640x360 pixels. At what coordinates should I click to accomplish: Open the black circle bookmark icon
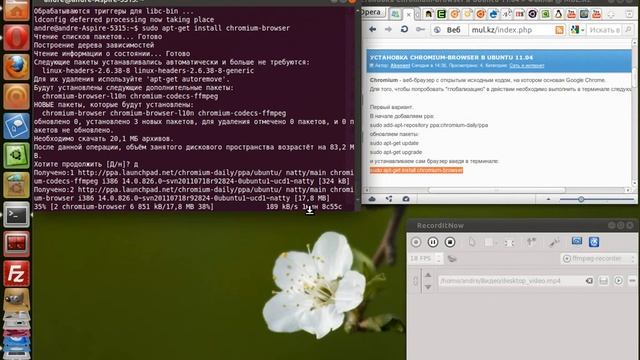532,14
